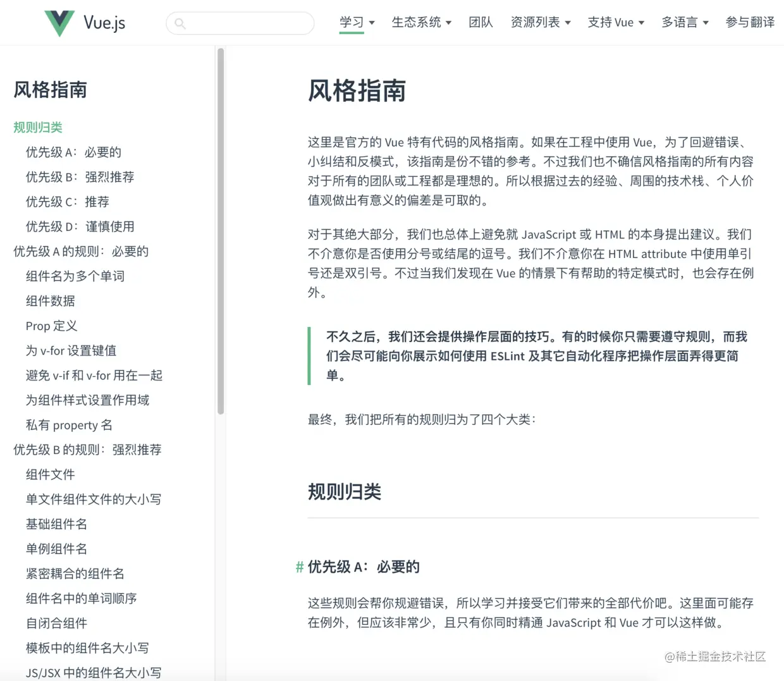Open the 学习 dropdown menu
Screen dimensions: 784x681
click(x=357, y=22)
